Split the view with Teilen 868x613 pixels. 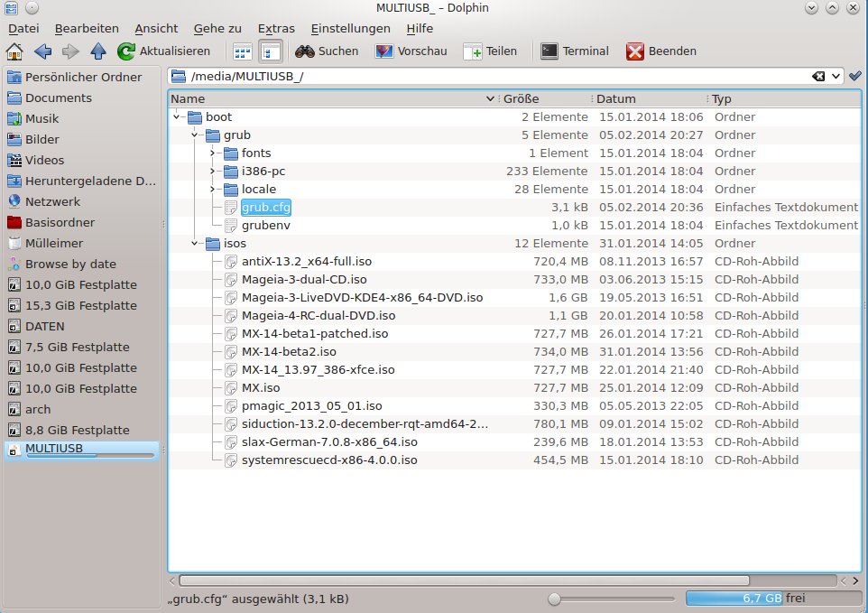pos(490,51)
